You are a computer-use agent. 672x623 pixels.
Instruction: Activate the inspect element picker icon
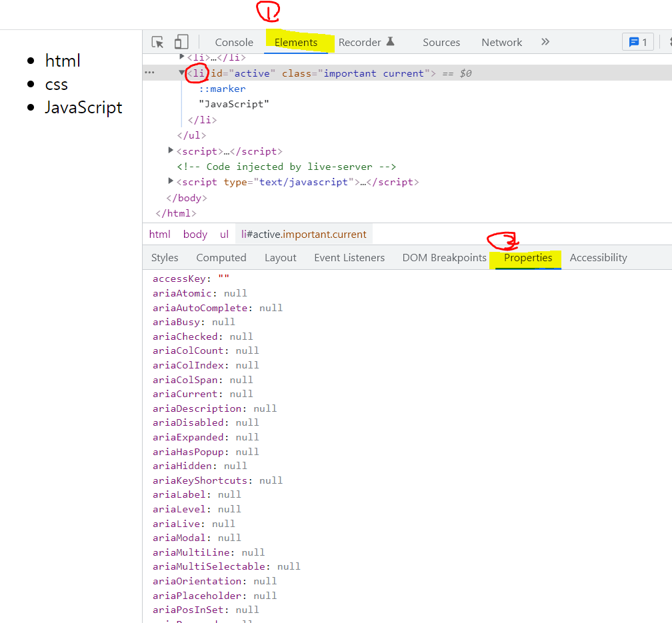[x=157, y=42]
